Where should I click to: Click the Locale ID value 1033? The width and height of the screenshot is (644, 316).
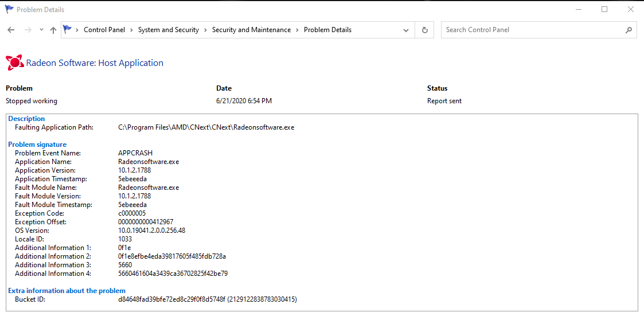click(125, 239)
